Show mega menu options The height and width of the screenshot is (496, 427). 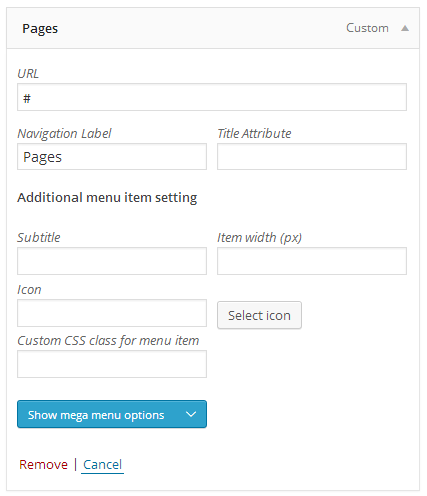[x=112, y=414]
